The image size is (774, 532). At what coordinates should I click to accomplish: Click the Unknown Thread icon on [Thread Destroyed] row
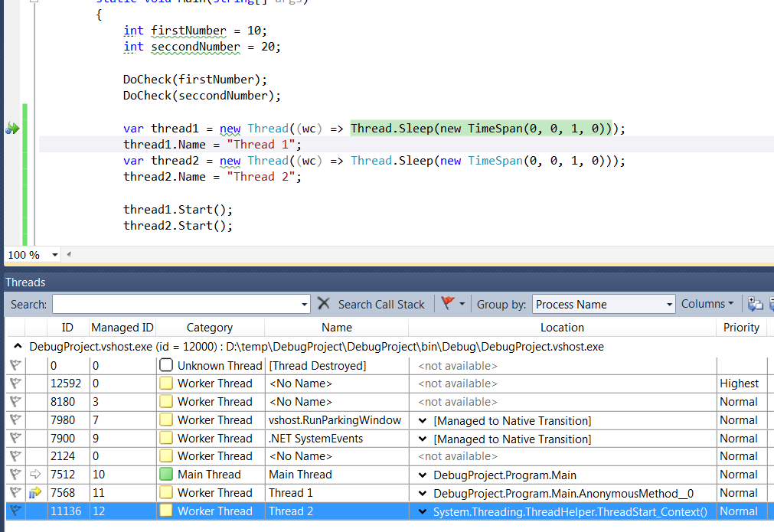[x=165, y=364]
